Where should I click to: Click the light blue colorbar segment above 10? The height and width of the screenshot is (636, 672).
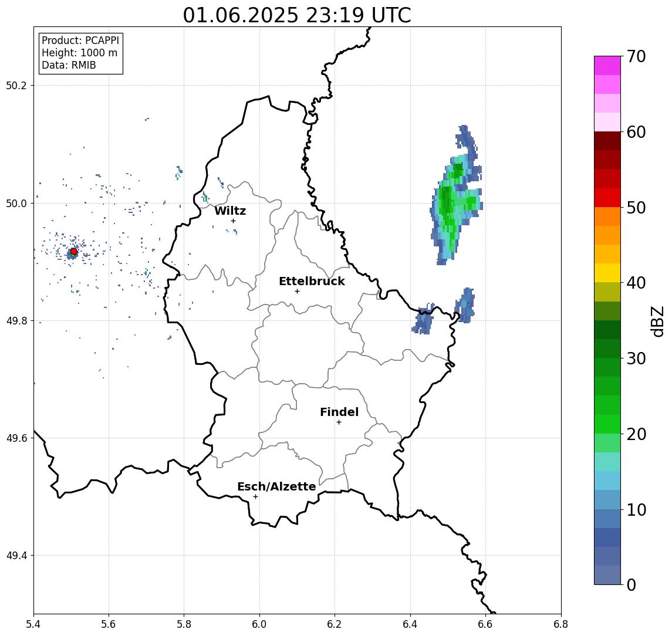(x=607, y=499)
